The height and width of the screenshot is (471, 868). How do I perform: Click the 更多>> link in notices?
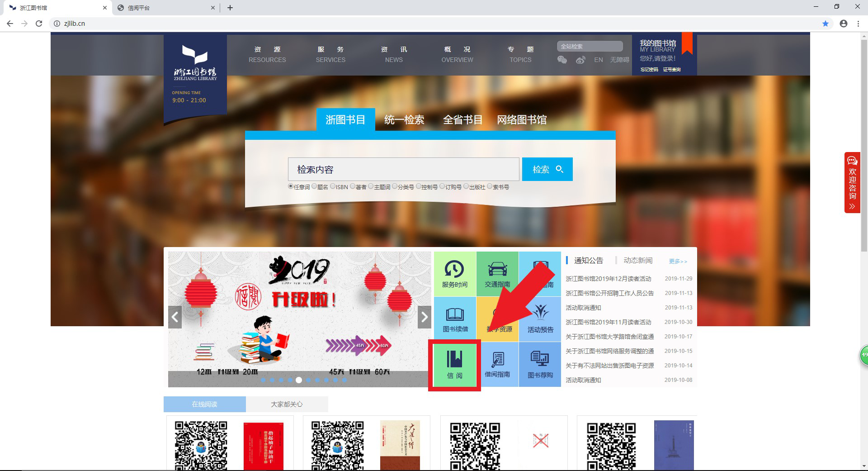pyautogui.click(x=678, y=262)
